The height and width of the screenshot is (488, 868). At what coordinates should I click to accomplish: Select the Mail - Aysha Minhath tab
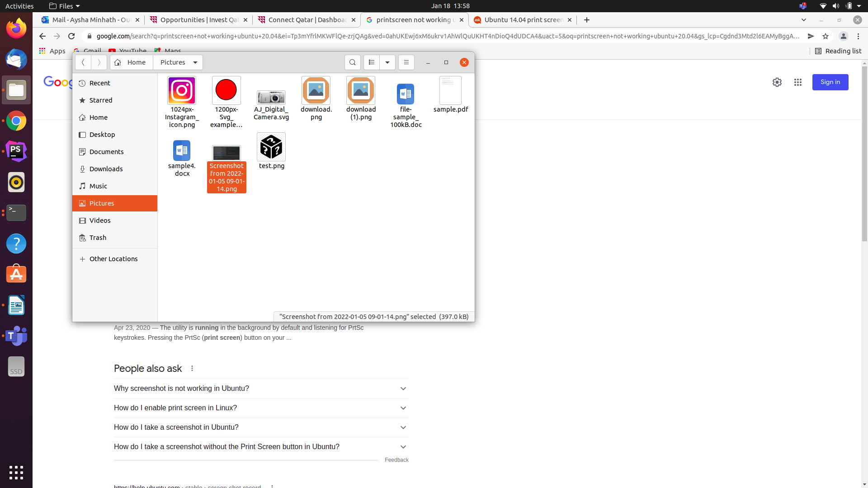point(90,20)
